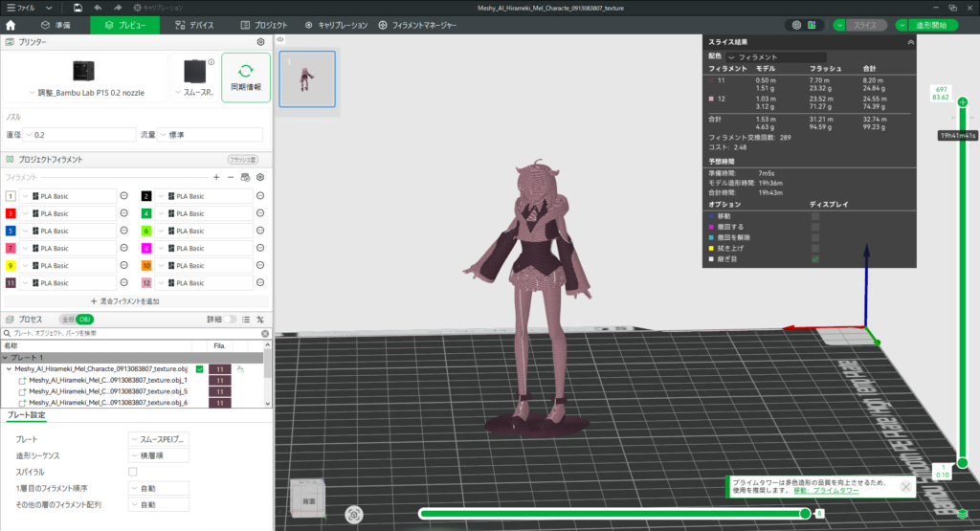The image size is (980, 531).
Task: Select plate 1 thumbnail
Action: coord(307,78)
